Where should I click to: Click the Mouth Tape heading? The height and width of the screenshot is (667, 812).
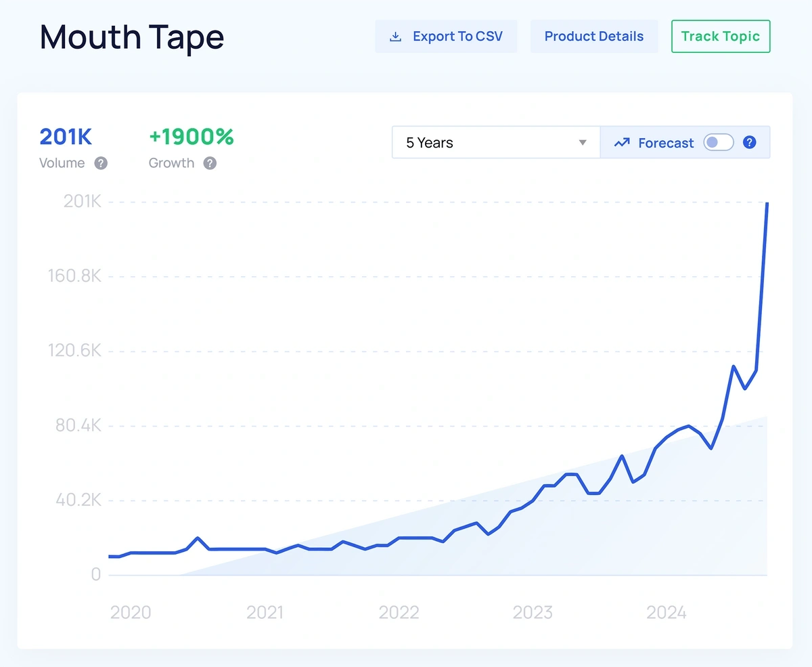pyautogui.click(x=132, y=37)
